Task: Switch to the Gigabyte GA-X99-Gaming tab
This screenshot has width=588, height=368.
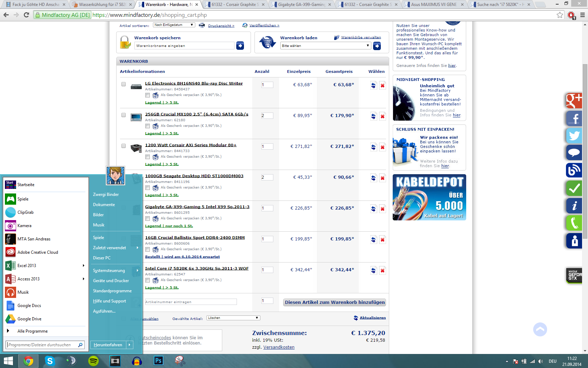Action: tap(301, 5)
